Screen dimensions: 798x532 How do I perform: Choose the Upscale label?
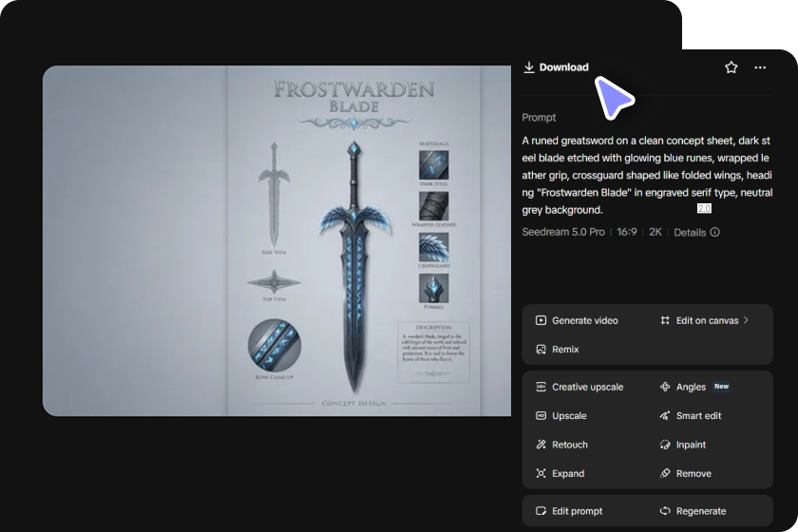tap(569, 416)
